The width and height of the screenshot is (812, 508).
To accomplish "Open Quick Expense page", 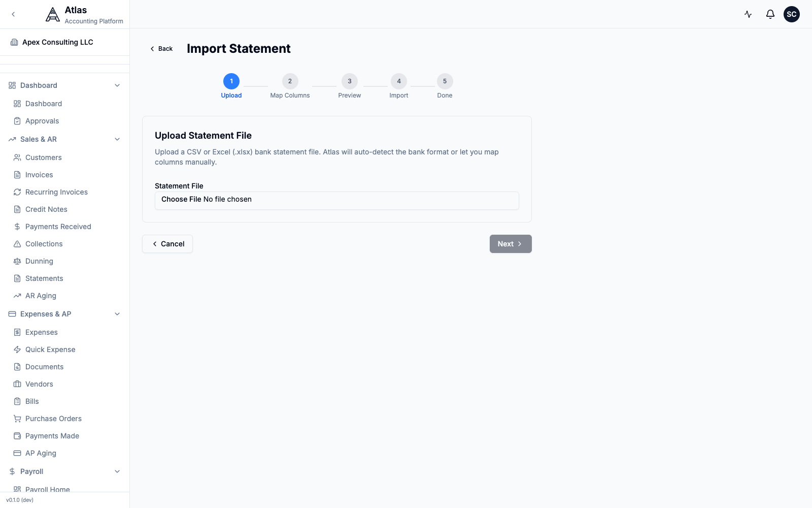I will pyautogui.click(x=65, y=350).
